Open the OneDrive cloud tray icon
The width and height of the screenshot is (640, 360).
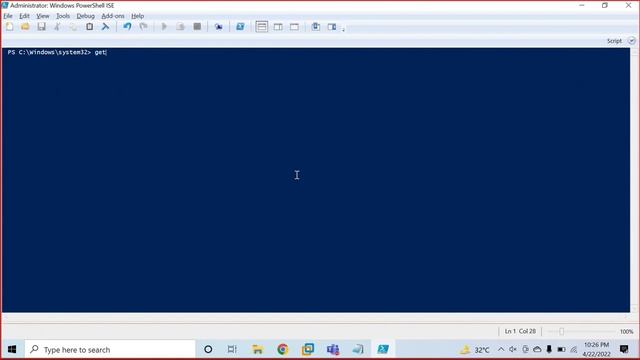pos(537,349)
